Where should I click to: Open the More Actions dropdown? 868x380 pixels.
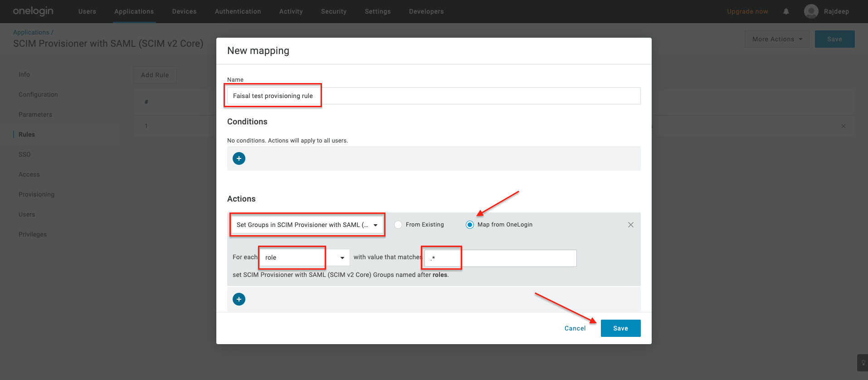point(776,39)
